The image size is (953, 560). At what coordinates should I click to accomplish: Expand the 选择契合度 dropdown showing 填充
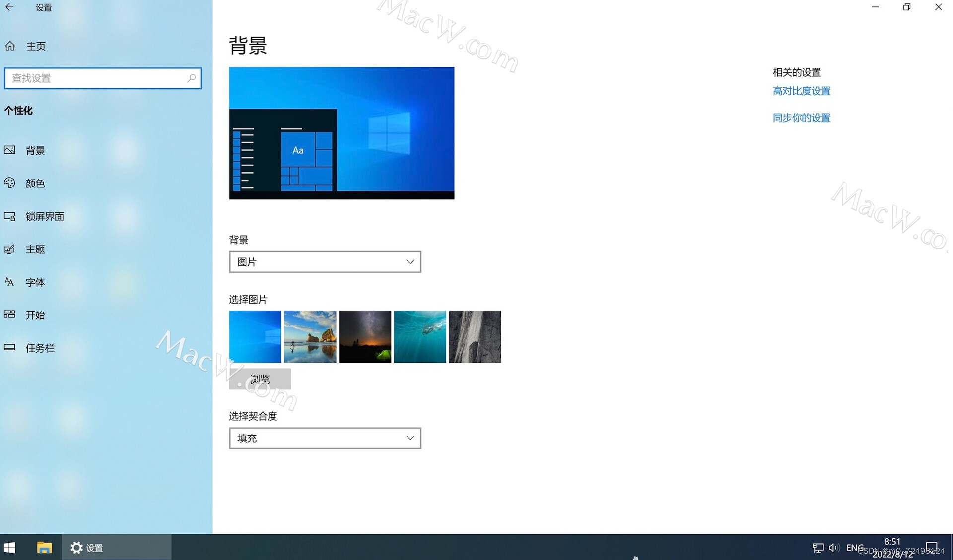[325, 438]
